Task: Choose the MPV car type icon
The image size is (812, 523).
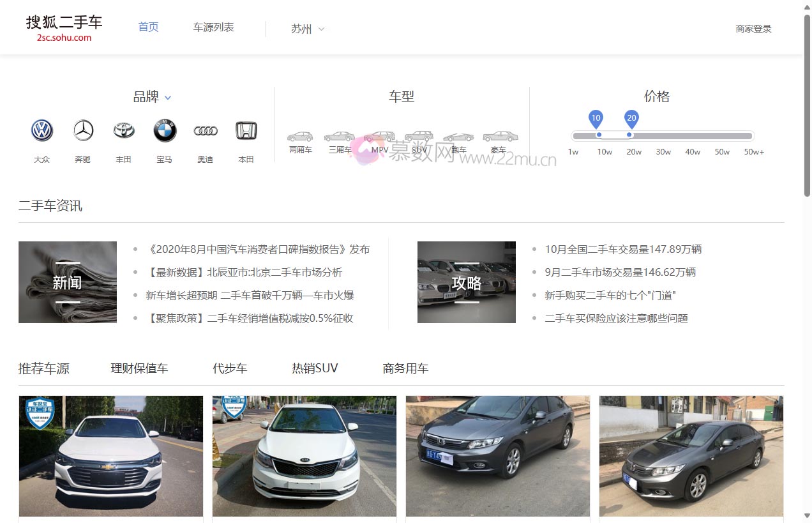Action: click(x=379, y=136)
